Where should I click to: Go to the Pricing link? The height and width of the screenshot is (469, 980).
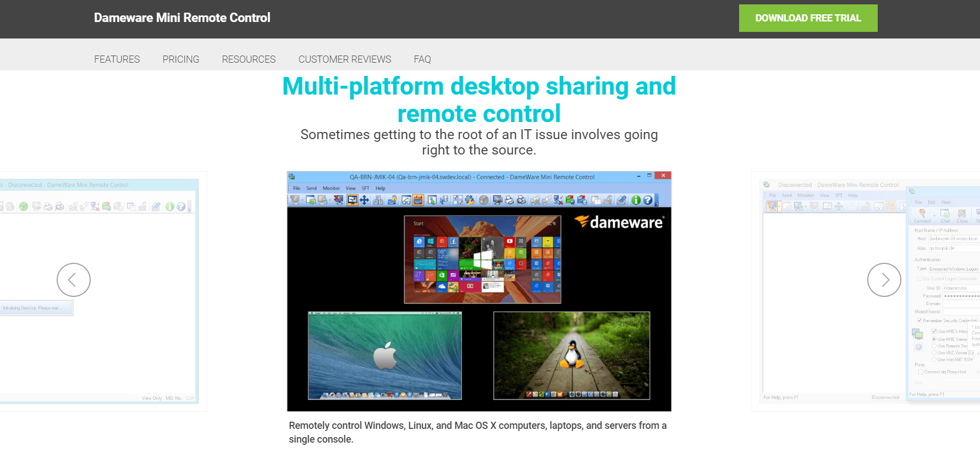pos(181,59)
